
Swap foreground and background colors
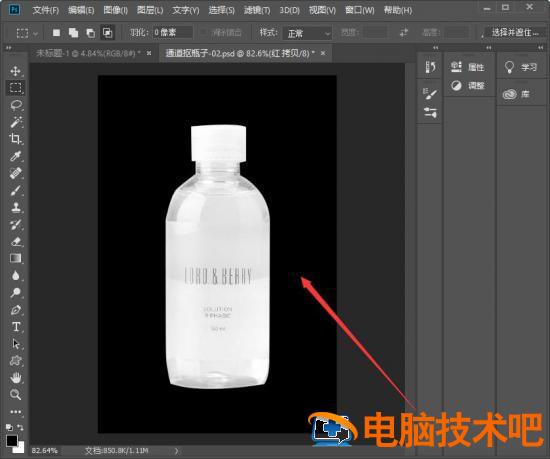[21, 427]
